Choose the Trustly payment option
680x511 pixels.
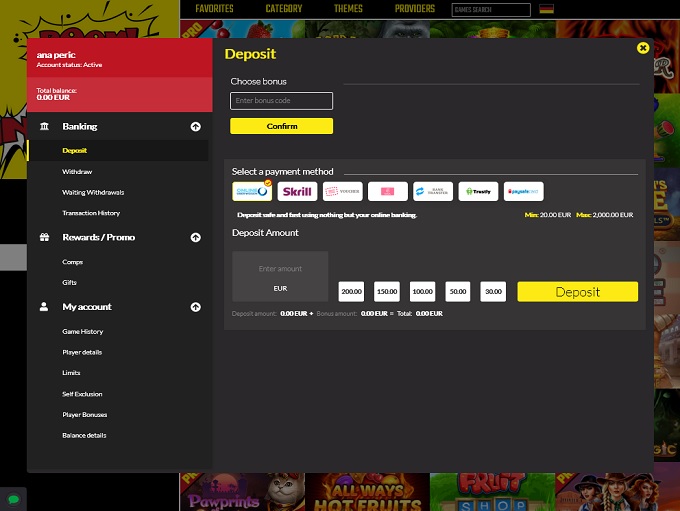[478, 191]
